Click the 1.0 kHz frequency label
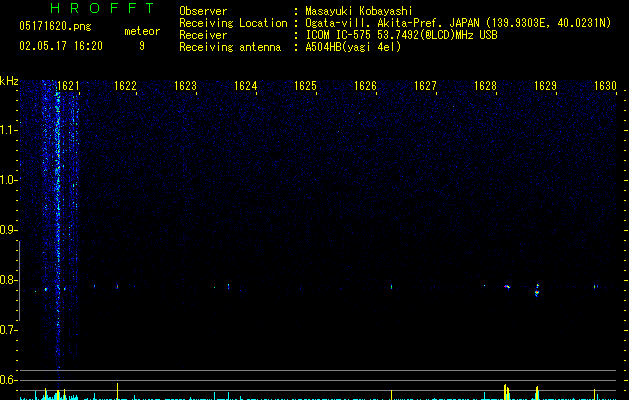Screen dimensions: 629x400 pyautogui.click(x=8, y=180)
